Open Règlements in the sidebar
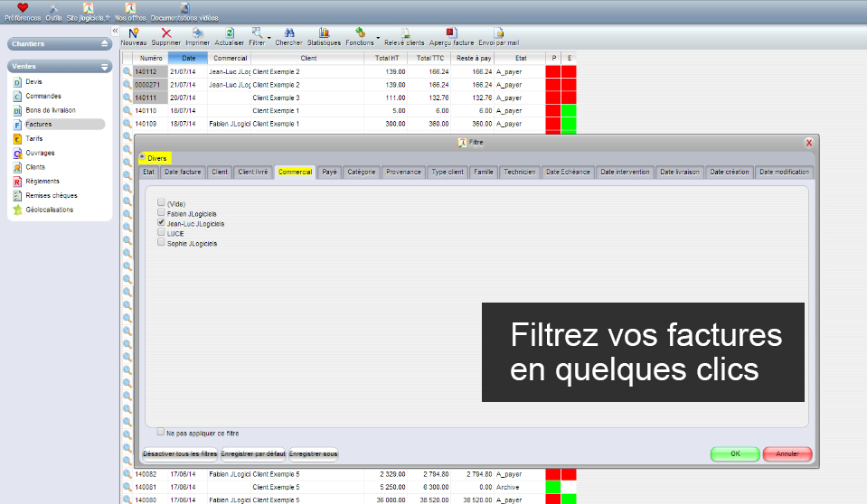 42,182
